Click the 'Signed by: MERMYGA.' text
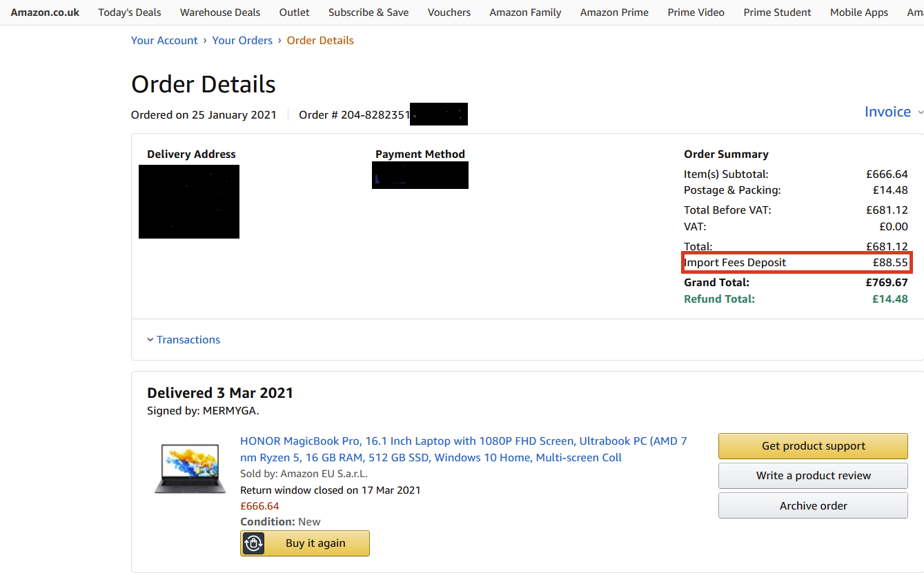 pos(203,411)
